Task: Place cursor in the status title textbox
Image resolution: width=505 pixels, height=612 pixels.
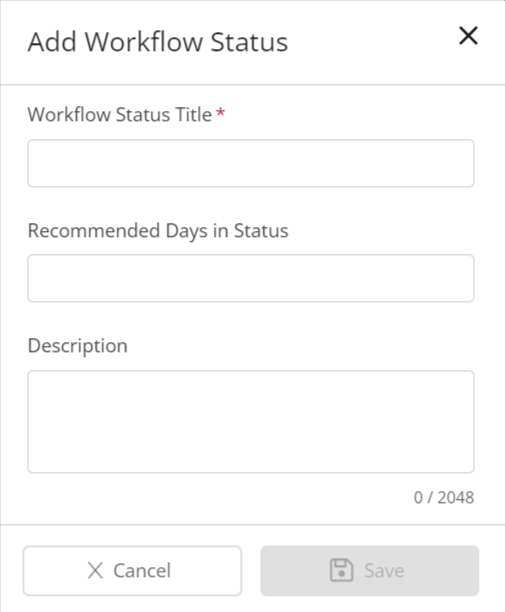Action: point(251,163)
